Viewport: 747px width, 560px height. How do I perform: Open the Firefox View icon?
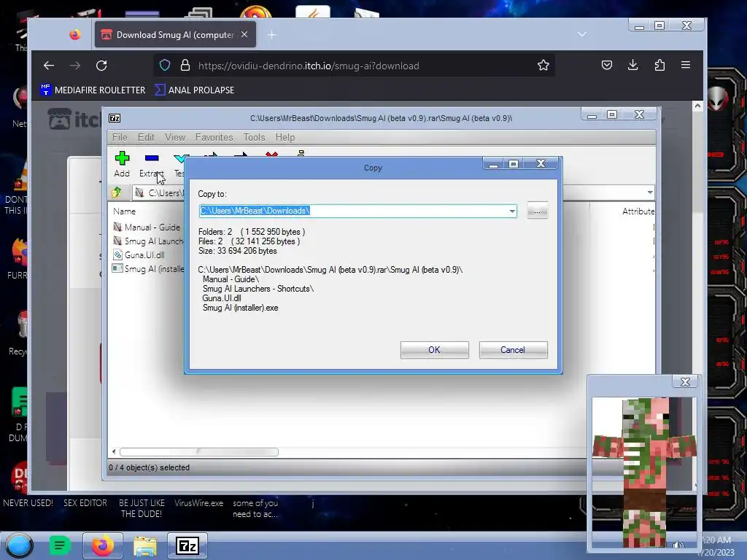(x=75, y=35)
